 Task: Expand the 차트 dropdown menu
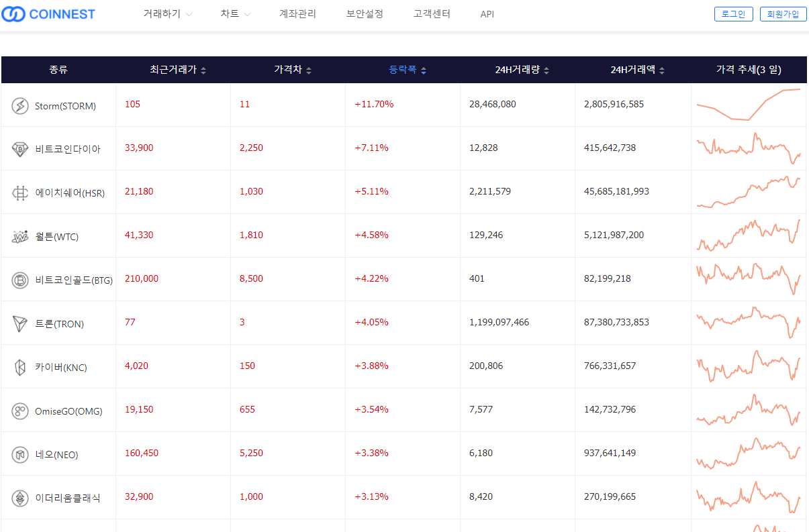click(235, 14)
